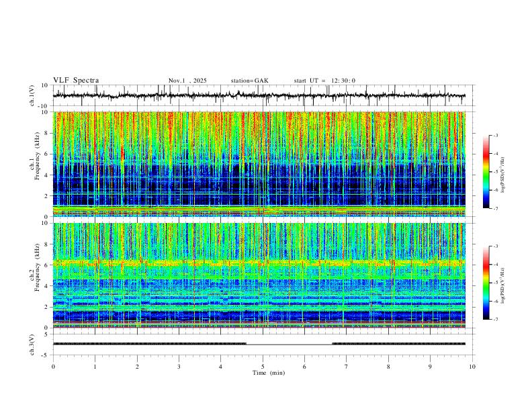Click the "Time (min)" axis title
The width and height of the screenshot is (532, 411).
[269, 373]
